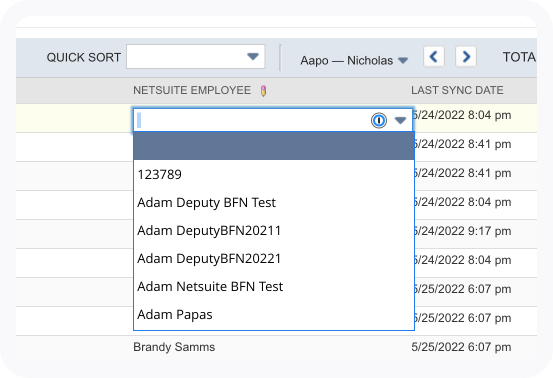Select the blank highlighted dropdown option
The height and width of the screenshot is (378, 553).
[x=274, y=146]
